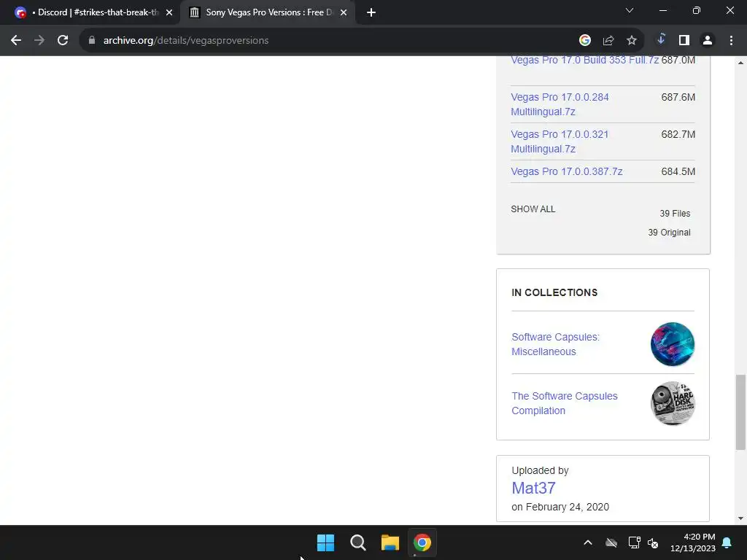Click the Google icon in address bar
The height and width of the screenshot is (560, 747).
tap(585, 41)
